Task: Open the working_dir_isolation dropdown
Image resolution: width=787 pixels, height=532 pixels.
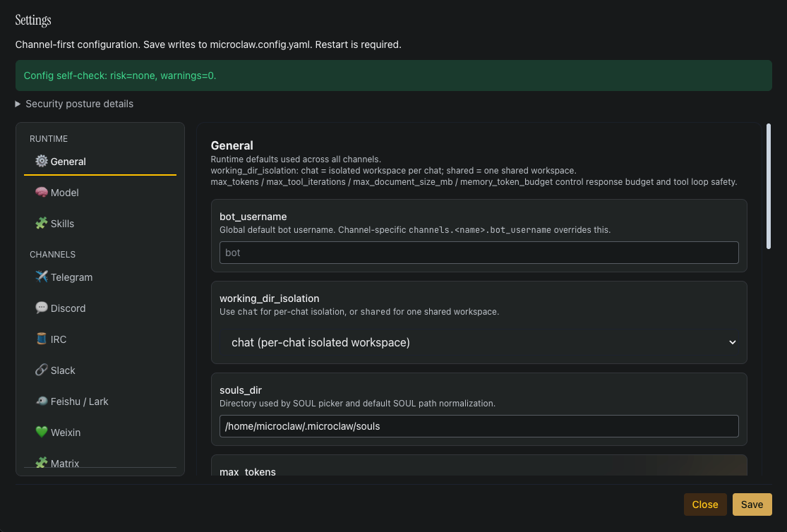Action: [480, 342]
